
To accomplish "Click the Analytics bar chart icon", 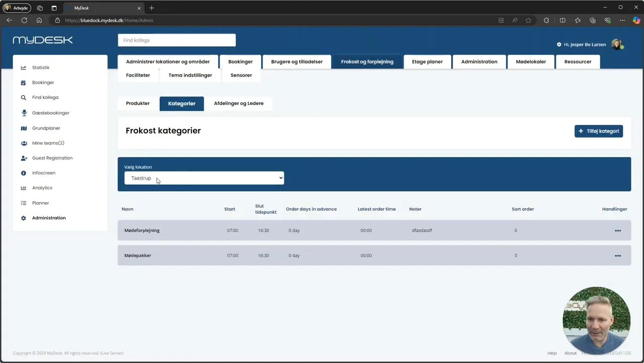I will [23, 188].
